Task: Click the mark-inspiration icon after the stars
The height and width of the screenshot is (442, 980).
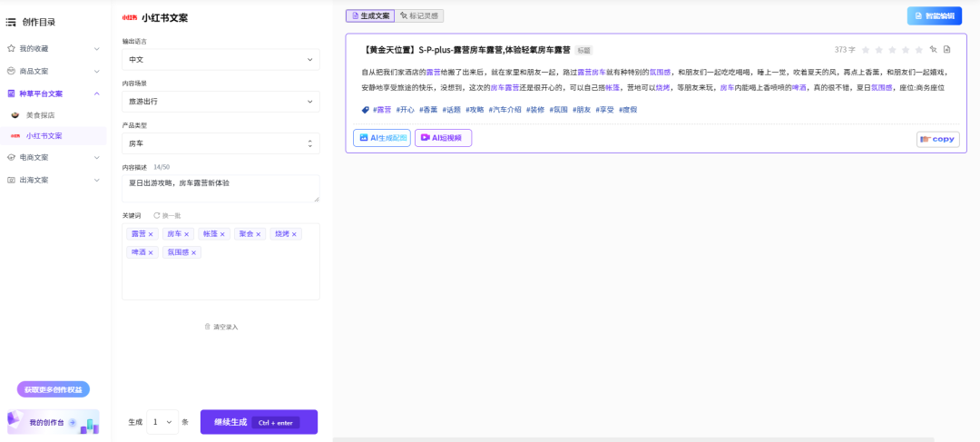Action: (933, 50)
